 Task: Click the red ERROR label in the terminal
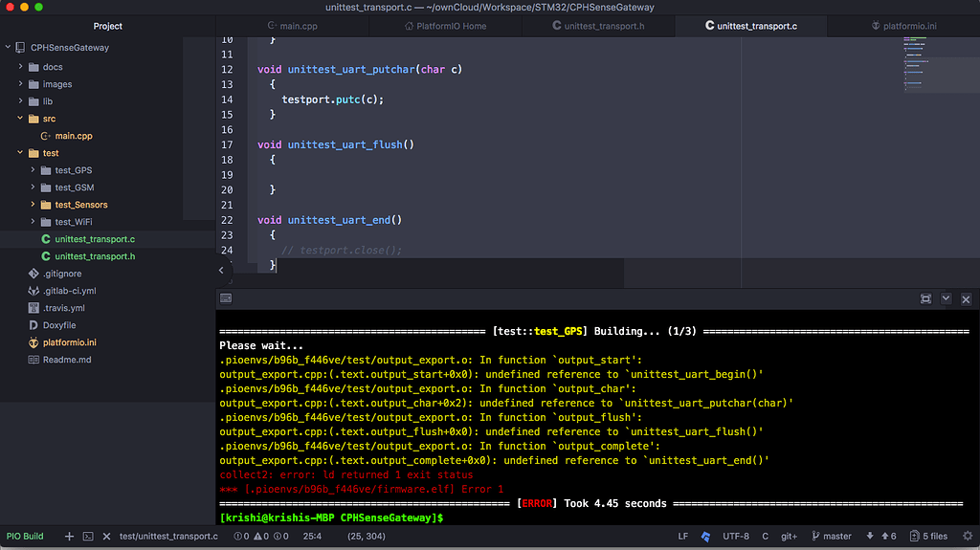(x=537, y=504)
